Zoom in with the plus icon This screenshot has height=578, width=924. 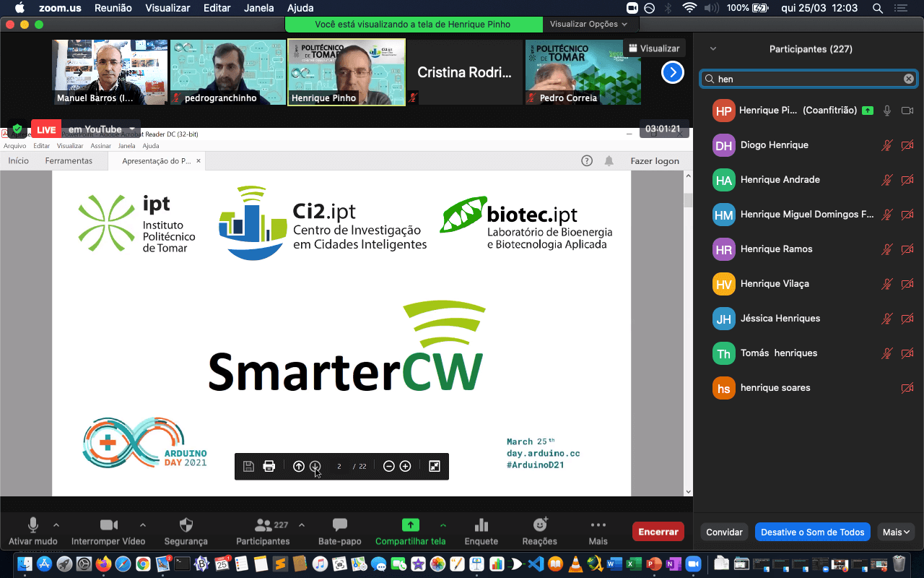point(405,466)
